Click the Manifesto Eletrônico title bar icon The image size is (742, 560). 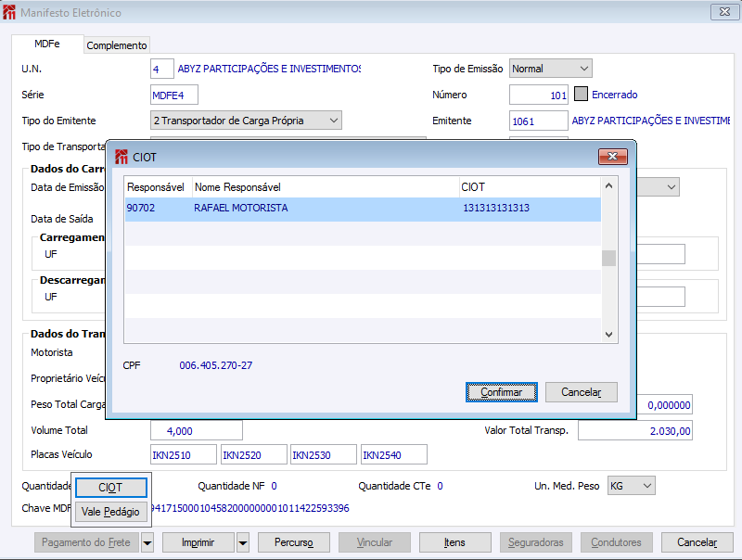click(9, 12)
